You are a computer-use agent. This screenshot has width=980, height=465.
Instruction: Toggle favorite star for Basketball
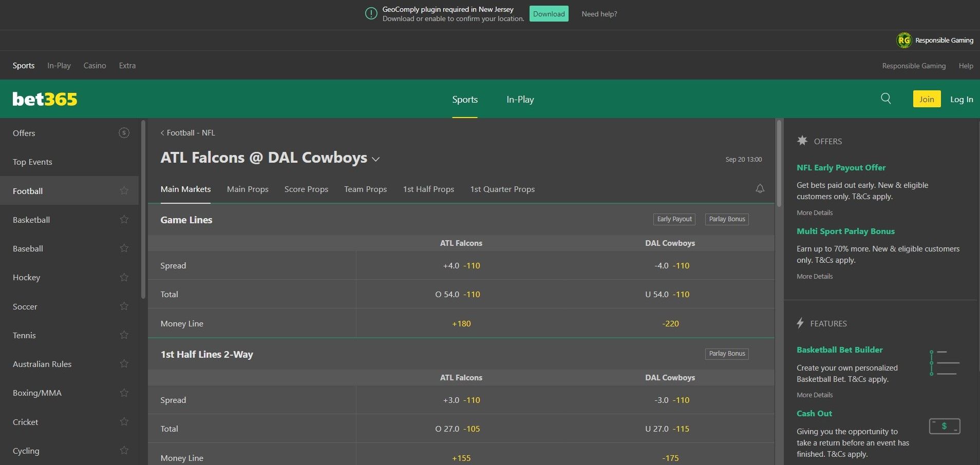pos(124,219)
